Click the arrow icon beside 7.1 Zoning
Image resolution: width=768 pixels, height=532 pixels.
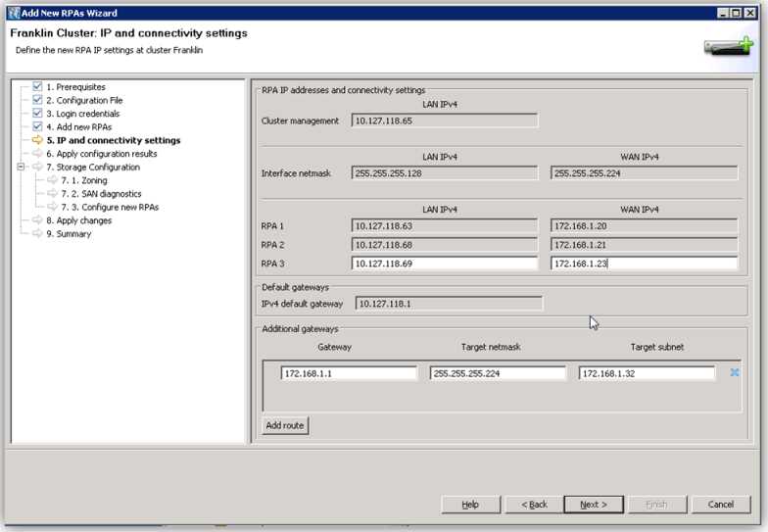coord(52,180)
